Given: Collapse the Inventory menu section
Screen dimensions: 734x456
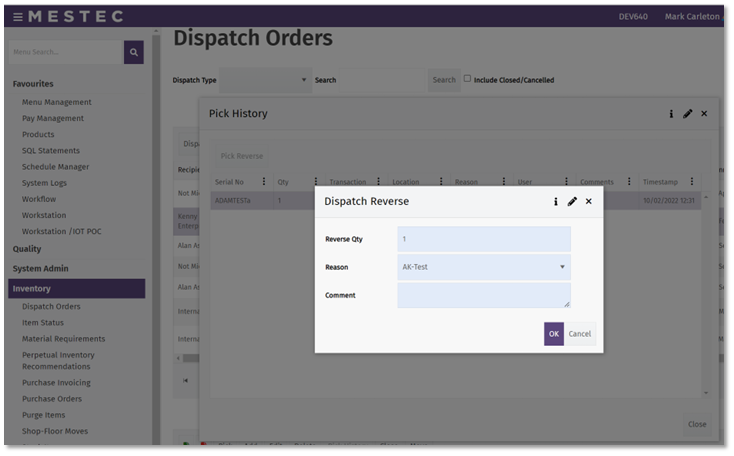Looking at the screenshot, I should pos(77,289).
